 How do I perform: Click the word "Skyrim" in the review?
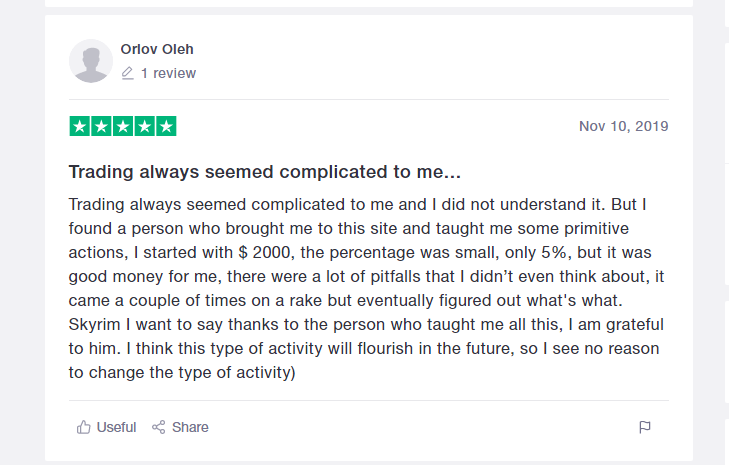pos(96,325)
